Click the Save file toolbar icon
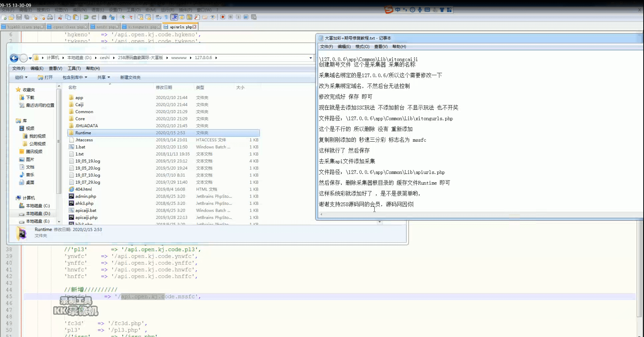 tap(19, 17)
